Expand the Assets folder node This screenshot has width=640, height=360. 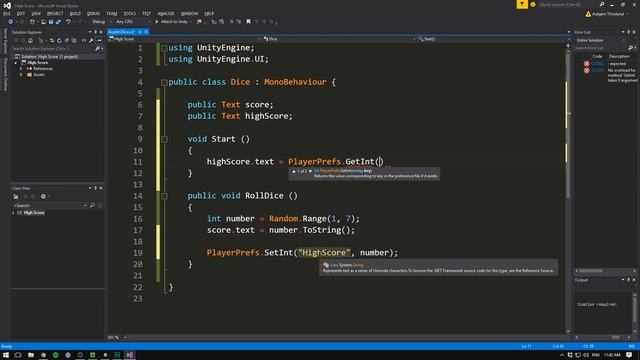pos(21,75)
